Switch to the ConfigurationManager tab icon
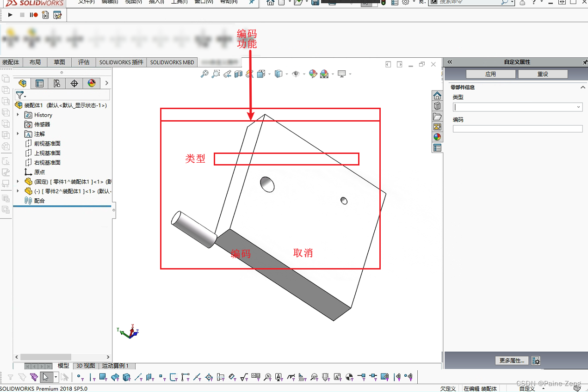This screenshot has height=392, width=588. click(x=56, y=83)
